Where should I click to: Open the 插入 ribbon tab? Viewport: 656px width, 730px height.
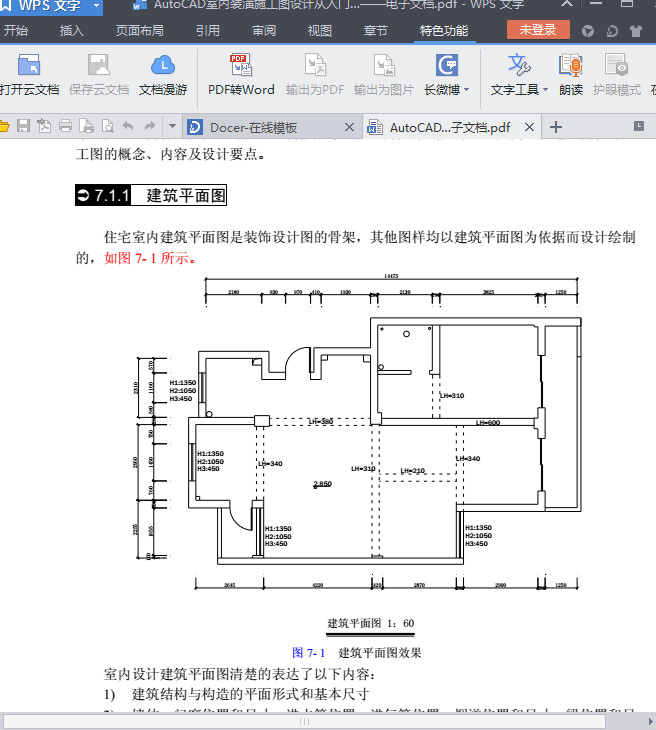[x=72, y=31]
